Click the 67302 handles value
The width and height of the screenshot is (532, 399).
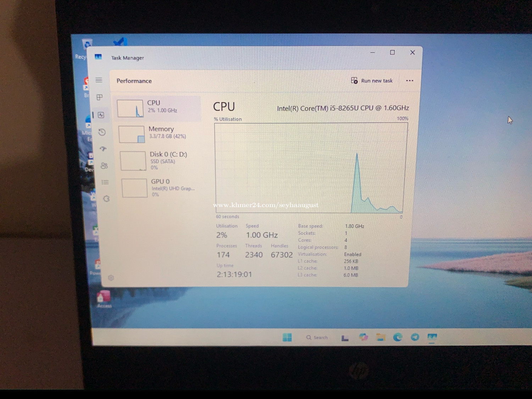[x=282, y=255]
